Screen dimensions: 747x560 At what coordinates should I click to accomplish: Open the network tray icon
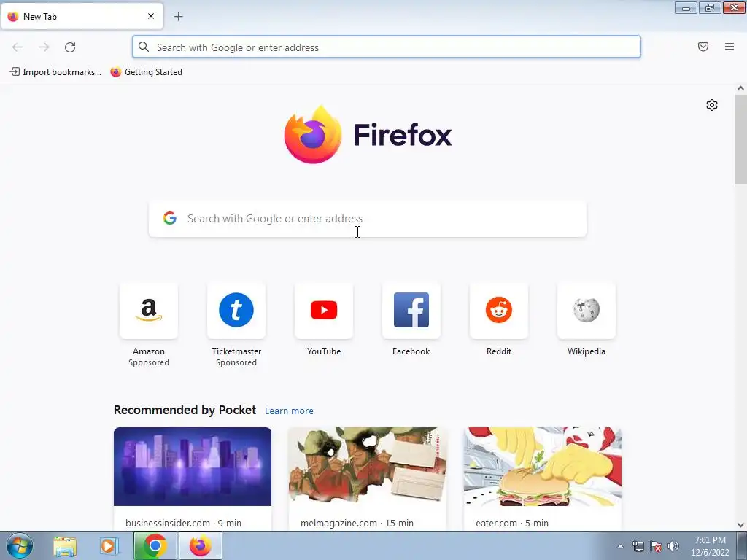[638, 547]
